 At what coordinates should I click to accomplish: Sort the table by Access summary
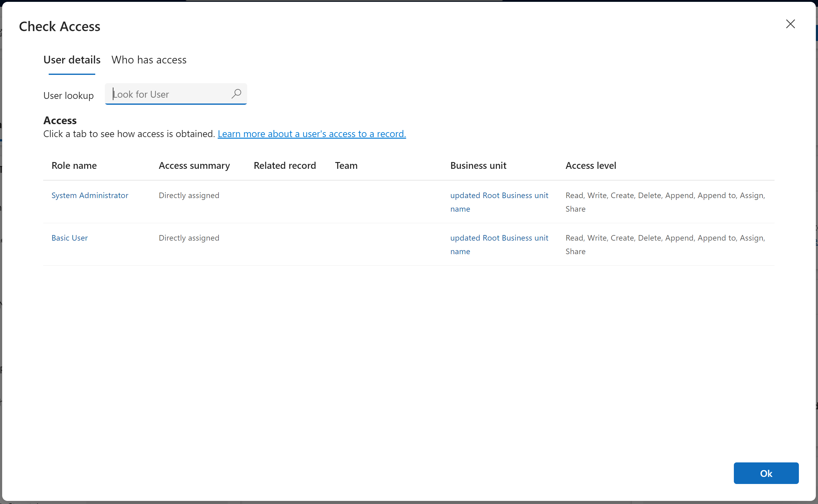(194, 165)
